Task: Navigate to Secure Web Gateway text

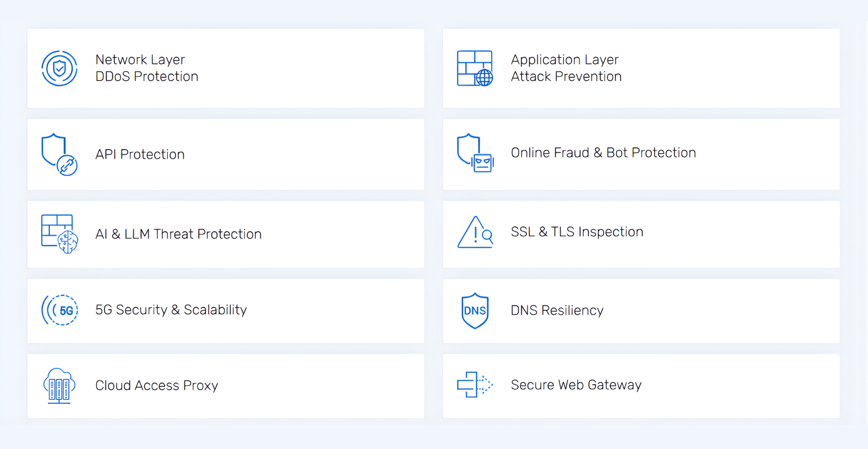Action: (x=576, y=385)
